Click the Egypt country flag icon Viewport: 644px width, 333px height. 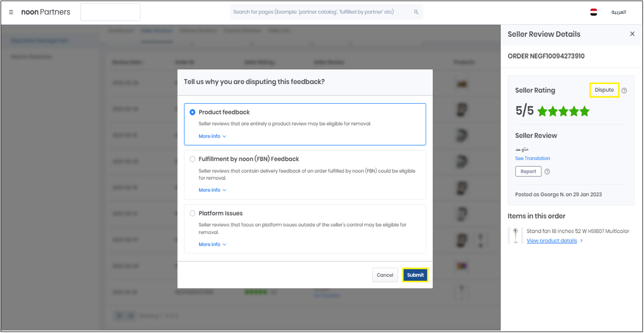[x=594, y=12]
